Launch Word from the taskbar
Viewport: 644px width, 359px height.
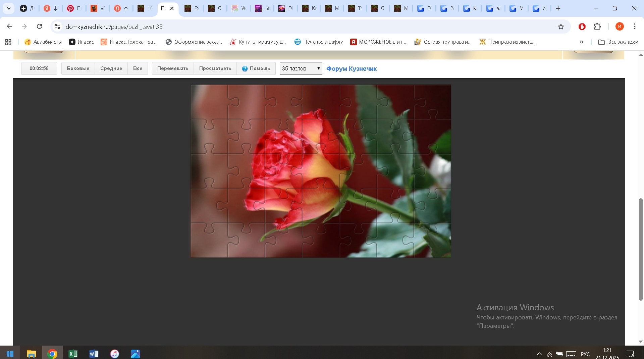[x=94, y=354]
